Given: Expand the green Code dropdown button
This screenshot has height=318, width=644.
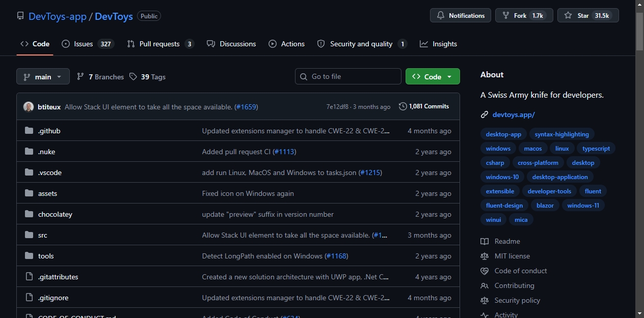Looking at the screenshot, I should pyautogui.click(x=433, y=76).
